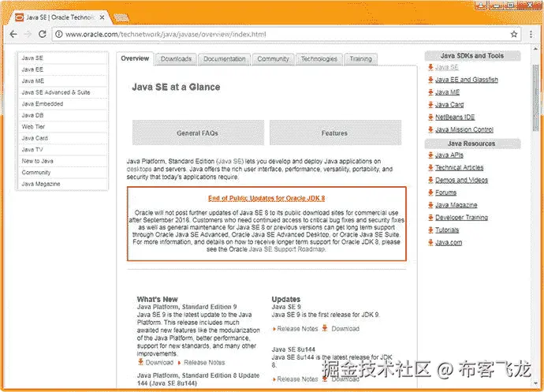Click download icon beside Developer Training
Image resolution: width=544 pixels, height=392 pixels.
point(430,218)
